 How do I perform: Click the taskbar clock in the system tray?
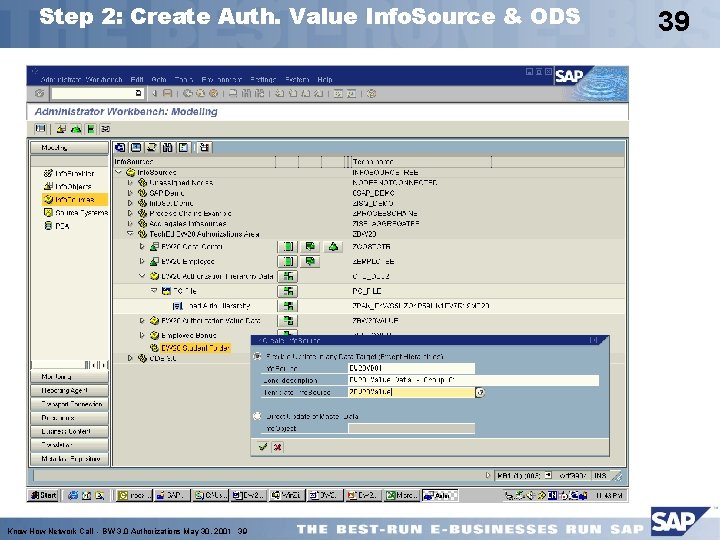click(609, 495)
